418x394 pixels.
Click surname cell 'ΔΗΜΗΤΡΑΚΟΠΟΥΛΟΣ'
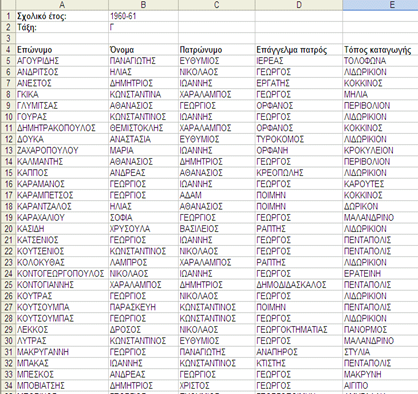[62, 128]
